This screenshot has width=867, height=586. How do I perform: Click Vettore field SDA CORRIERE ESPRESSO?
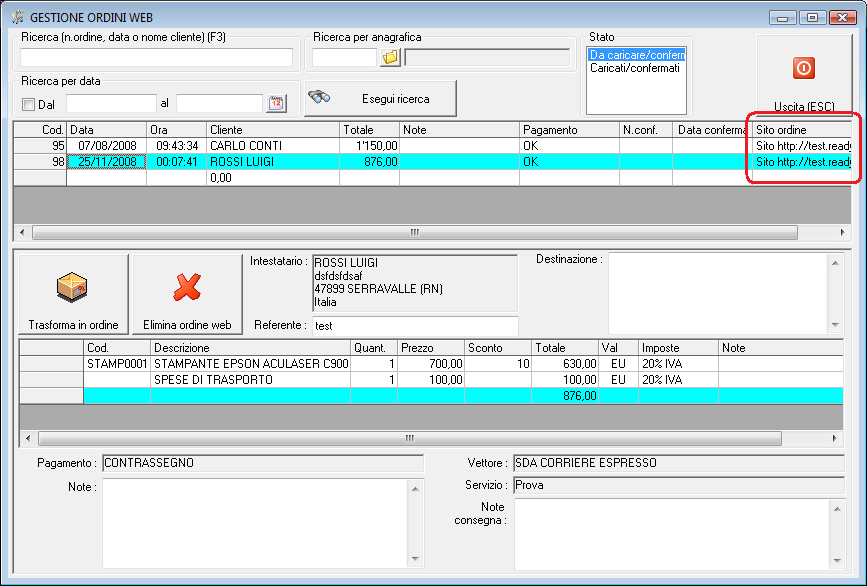click(x=678, y=463)
